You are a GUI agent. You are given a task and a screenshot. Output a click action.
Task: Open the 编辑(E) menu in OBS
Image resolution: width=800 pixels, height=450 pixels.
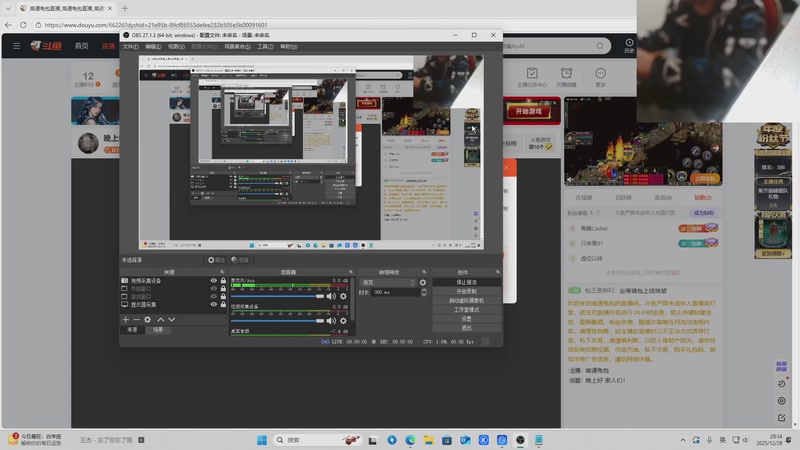tap(153, 46)
